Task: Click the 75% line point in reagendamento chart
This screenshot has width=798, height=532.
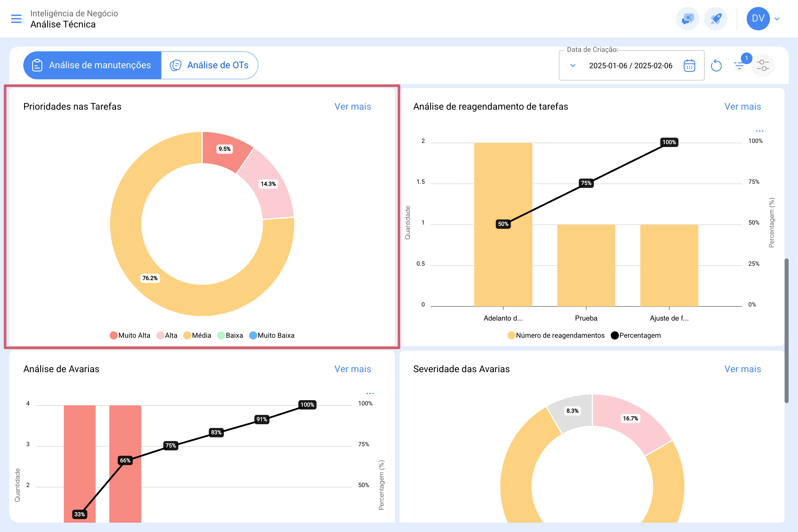Action: tap(586, 183)
